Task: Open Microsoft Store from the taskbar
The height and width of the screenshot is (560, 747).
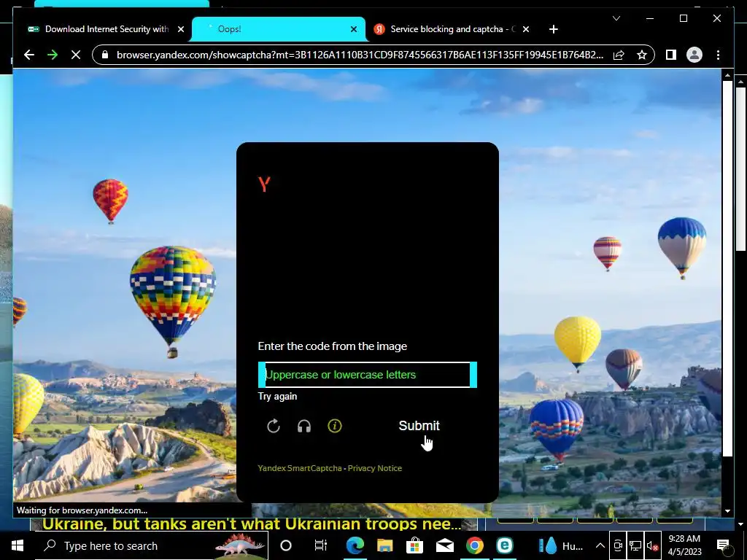Action: click(414, 545)
